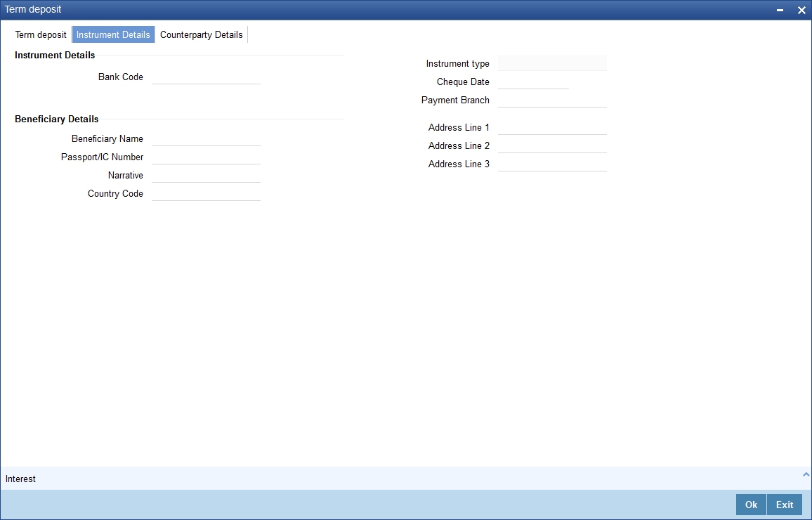Viewport: 812px width, 520px height.
Task: Click the Cheque Date field
Action: 533,82
